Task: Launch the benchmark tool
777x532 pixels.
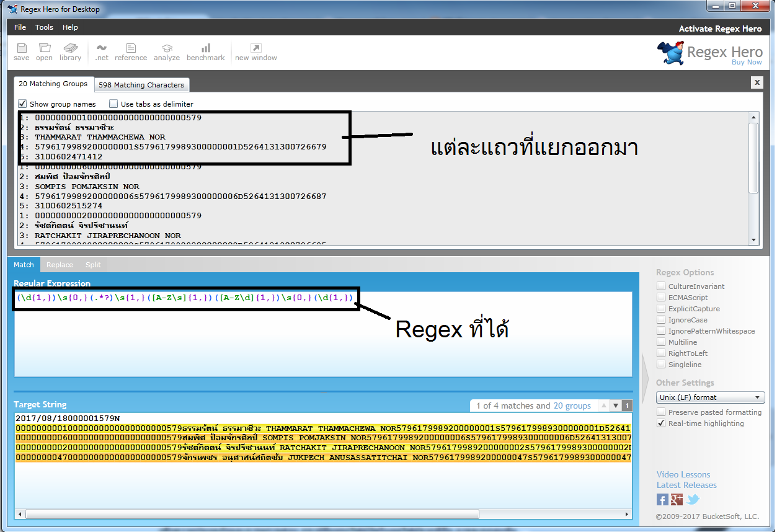Action: pos(206,52)
